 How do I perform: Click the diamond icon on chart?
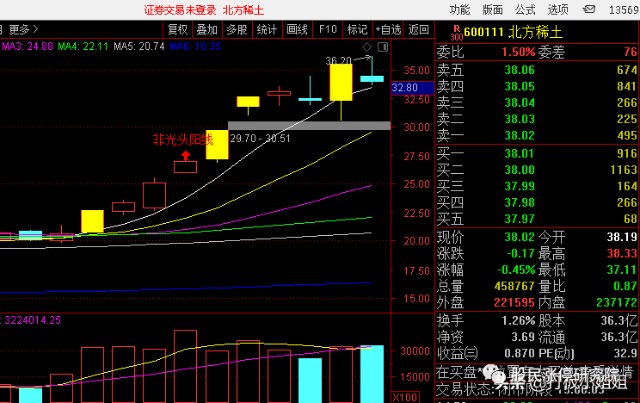(367, 47)
